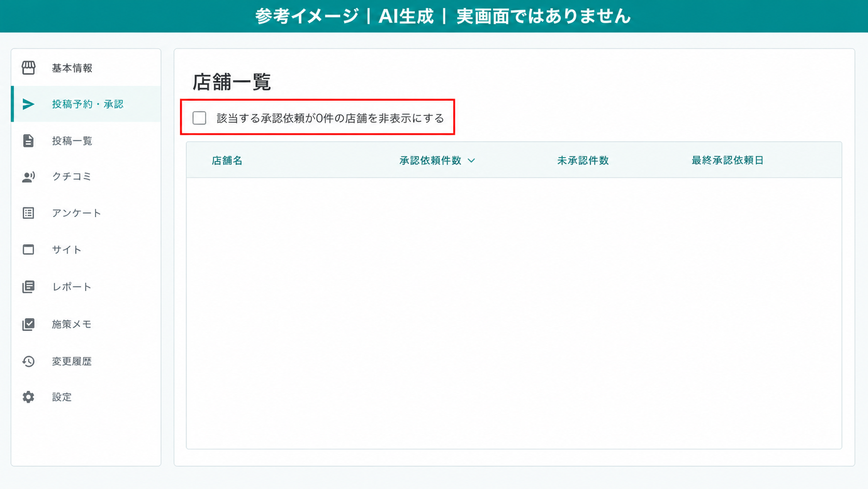Sort by 承認依頼件数 column header

click(x=430, y=161)
